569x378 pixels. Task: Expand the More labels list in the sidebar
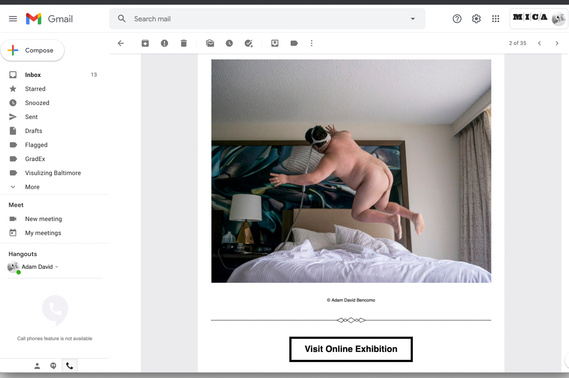(x=32, y=187)
